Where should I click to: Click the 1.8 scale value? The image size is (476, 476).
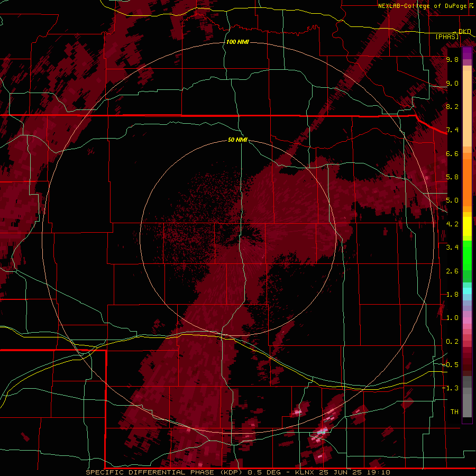tap(452, 295)
